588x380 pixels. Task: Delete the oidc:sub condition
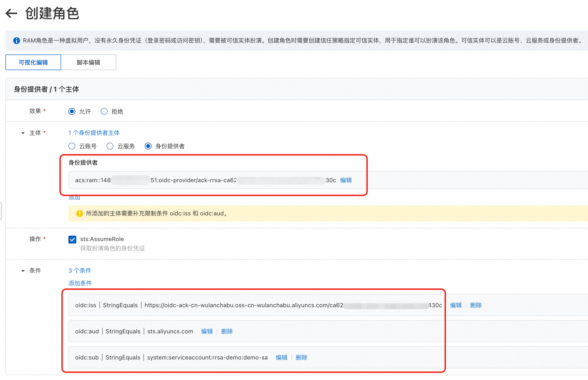[x=301, y=358]
